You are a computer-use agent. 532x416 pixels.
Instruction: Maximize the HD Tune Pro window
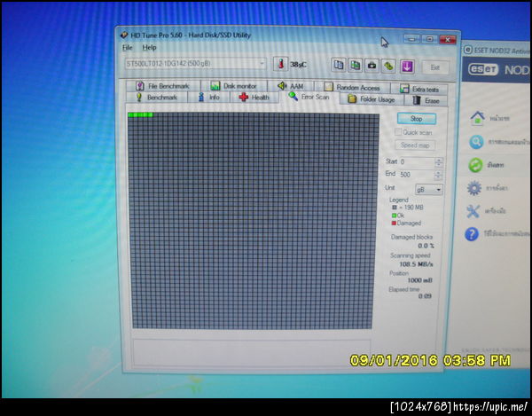(x=429, y=39)
